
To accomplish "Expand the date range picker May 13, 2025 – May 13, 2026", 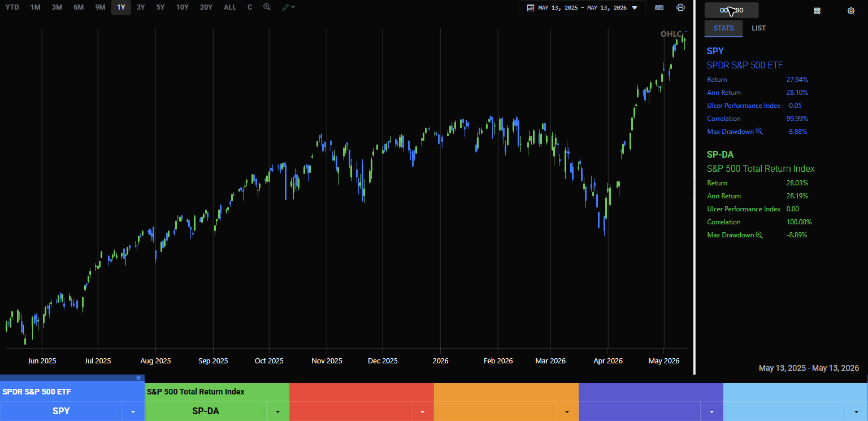I will pyautogui.click(x=582, y=8).
